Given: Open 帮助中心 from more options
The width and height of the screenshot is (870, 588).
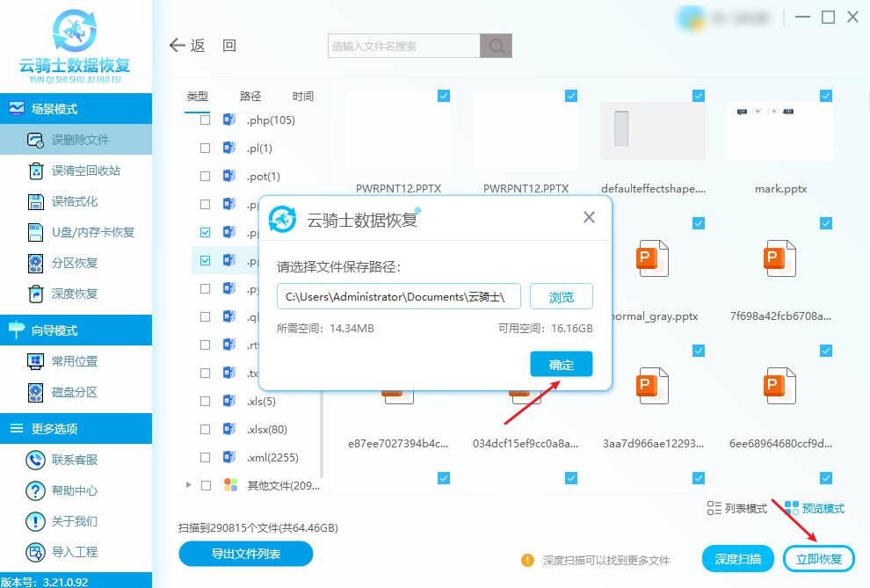Looking at the screenshot, I should (x=76, y=490).
